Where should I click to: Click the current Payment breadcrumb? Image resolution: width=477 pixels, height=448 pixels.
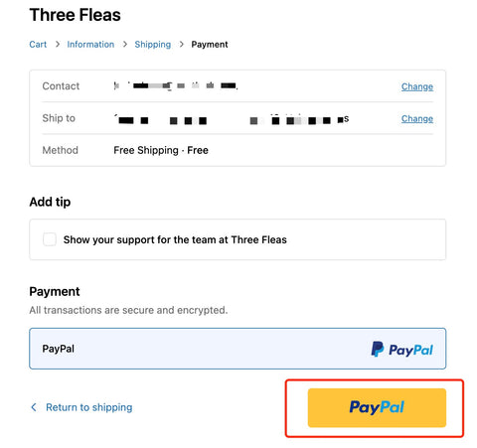(210, 45)
